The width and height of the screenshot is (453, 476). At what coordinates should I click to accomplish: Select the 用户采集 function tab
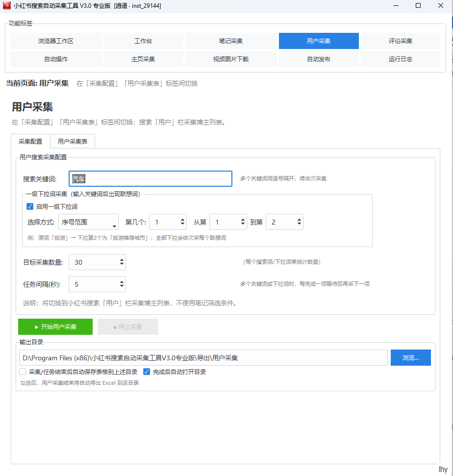pos(319,41)
